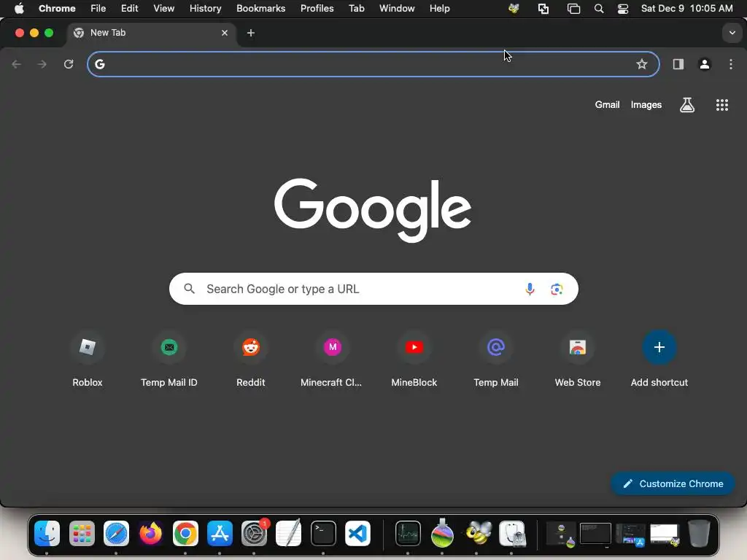Click the date and time display

[x=686, y=9]
